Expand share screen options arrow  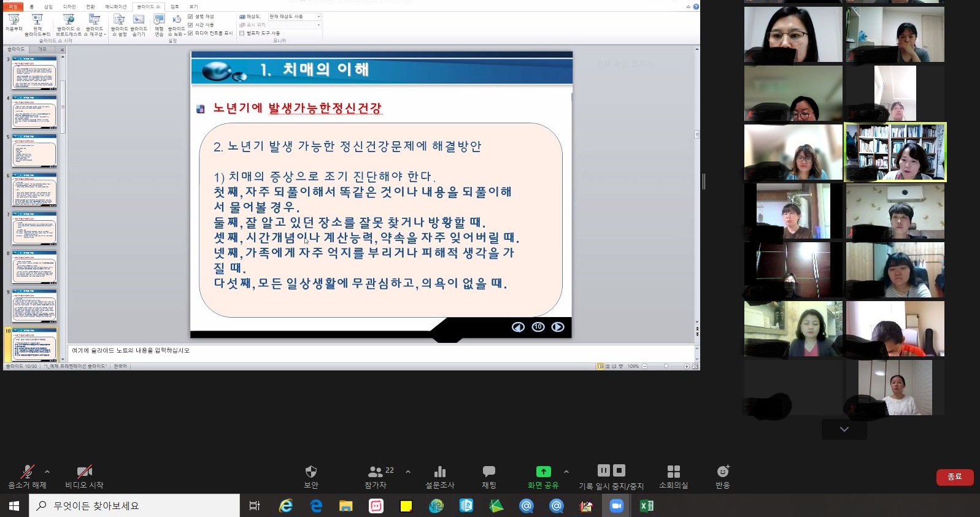coord(566,472)
